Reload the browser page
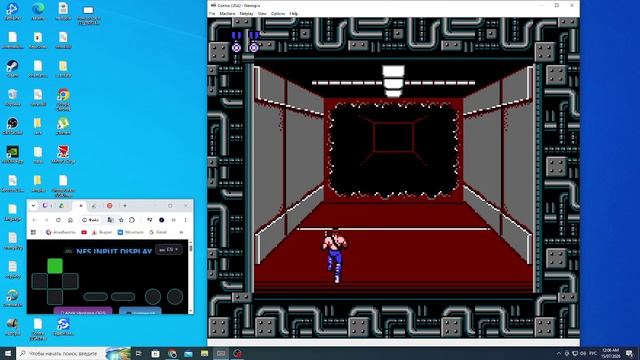 (x=58, y=220)
